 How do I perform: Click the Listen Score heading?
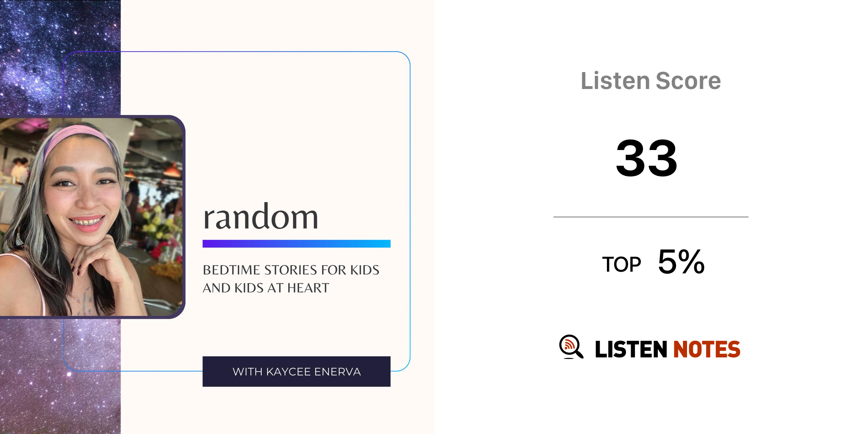pos(651,81)
